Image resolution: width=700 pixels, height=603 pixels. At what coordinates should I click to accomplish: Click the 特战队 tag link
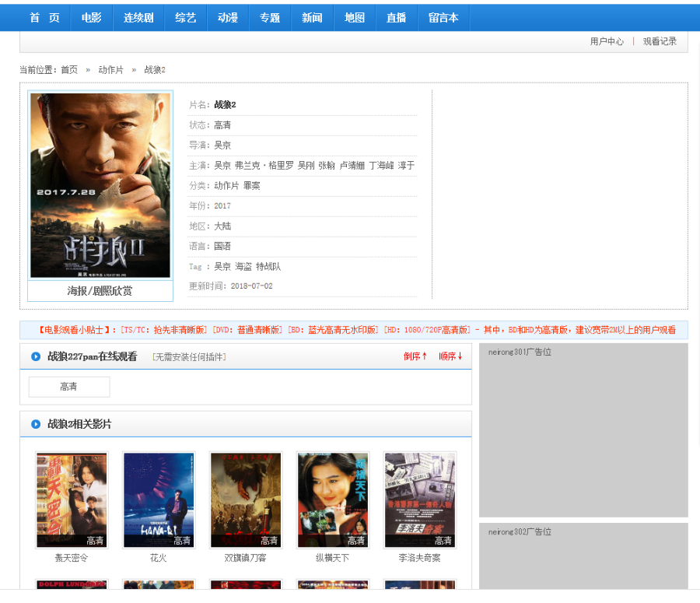[x=268, y=267]
